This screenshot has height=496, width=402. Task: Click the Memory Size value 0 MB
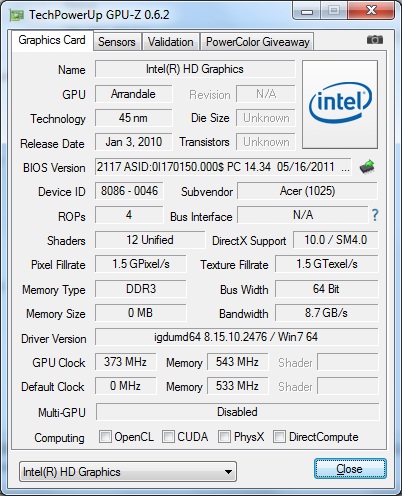click(x=141, y=313)
